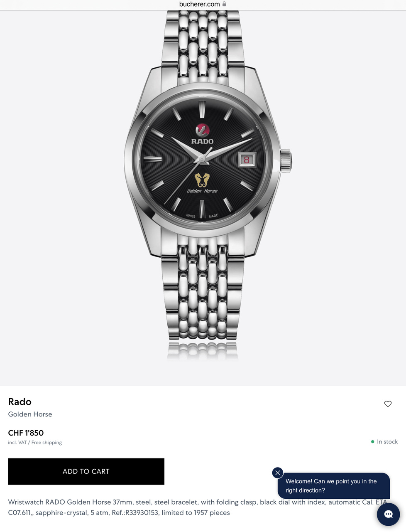This screenshot has height=532, width=406.
Task: Click the watch description paragraph
Action: point(198,507)
